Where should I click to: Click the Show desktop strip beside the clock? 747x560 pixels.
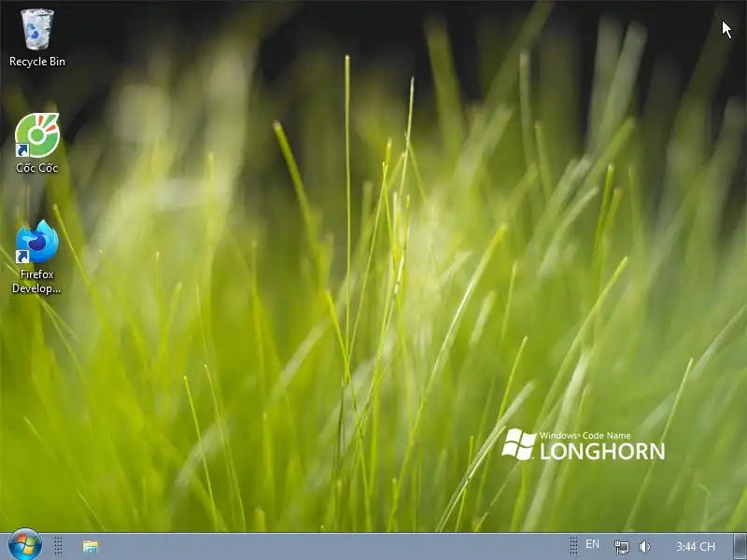pos(740,546)
